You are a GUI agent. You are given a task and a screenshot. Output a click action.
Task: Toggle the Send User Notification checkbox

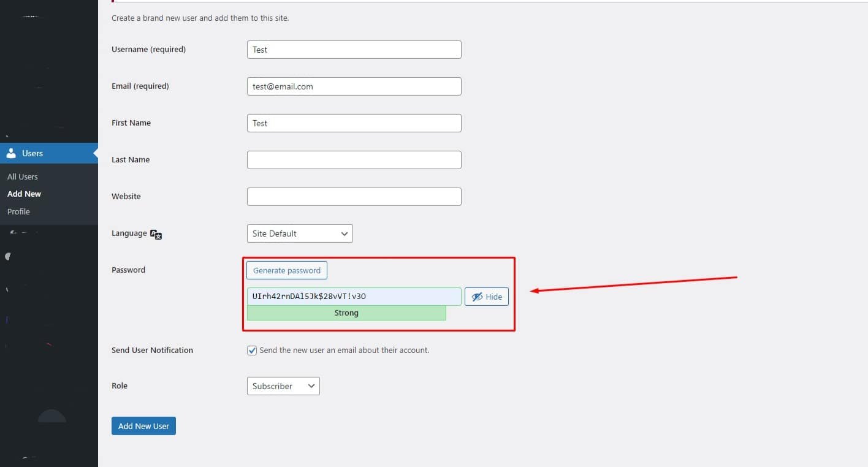pos(251,351)
